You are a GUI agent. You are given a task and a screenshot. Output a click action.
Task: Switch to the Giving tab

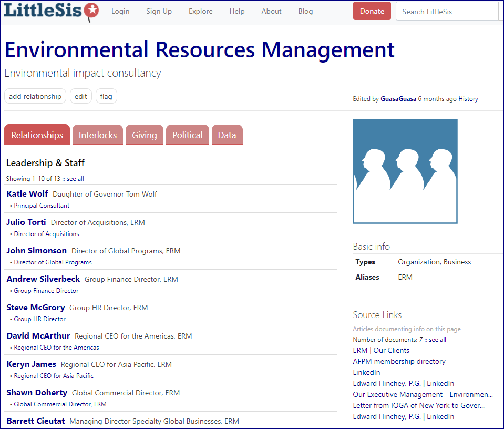(x=145, y=135)
